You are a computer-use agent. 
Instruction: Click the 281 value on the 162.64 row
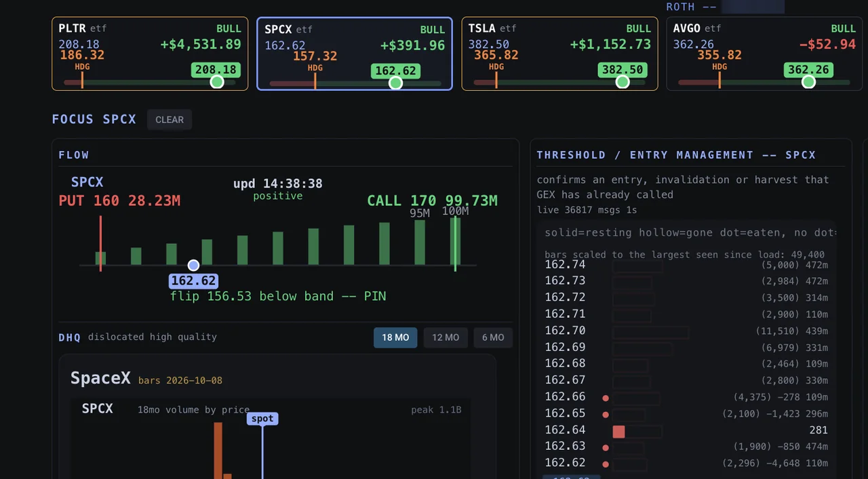tap(818, 430)
